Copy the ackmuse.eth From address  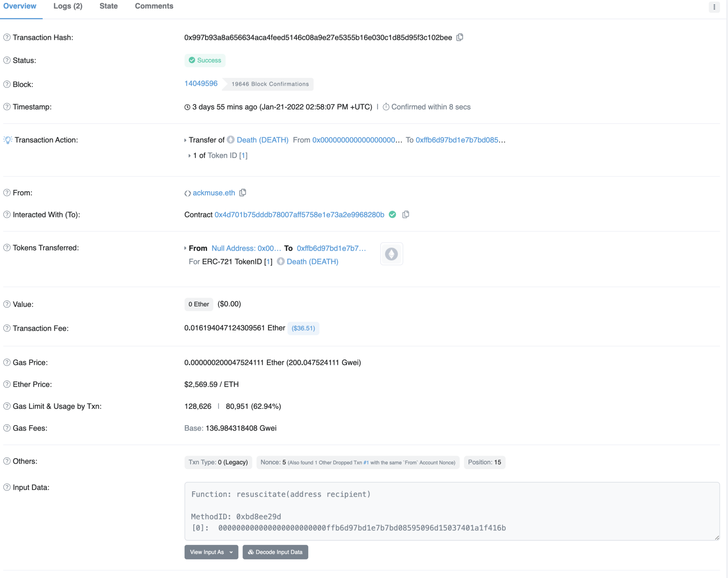point(243,193)
